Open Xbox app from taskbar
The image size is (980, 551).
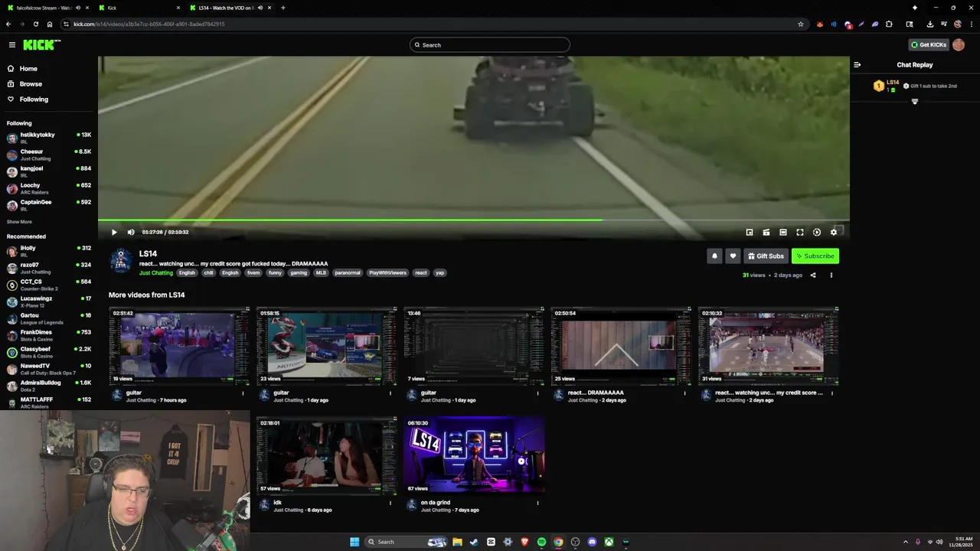pos(609,542)
